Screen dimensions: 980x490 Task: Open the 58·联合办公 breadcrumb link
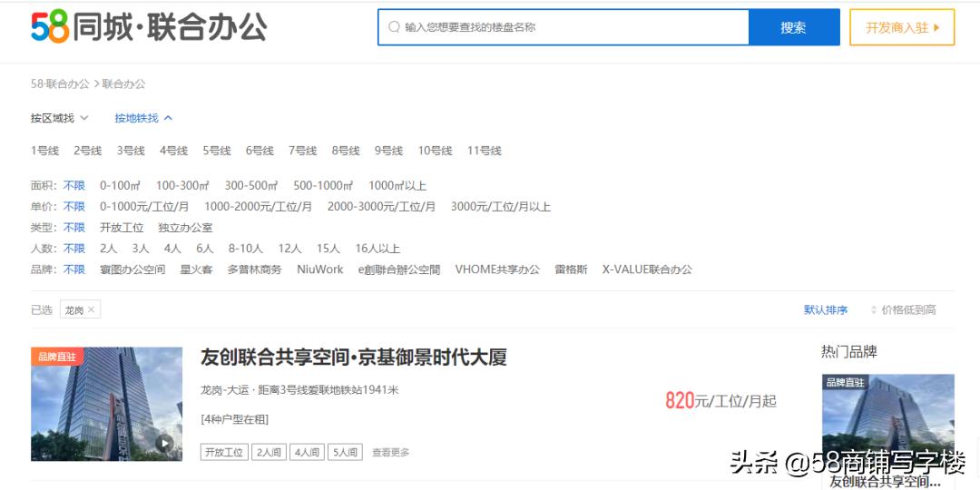(60, 83)
